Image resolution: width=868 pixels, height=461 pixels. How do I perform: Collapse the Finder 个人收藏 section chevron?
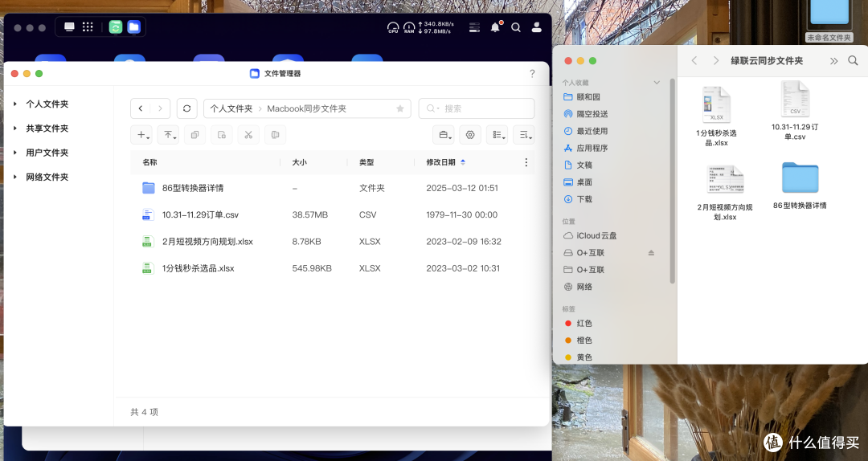tap(657, 83)
